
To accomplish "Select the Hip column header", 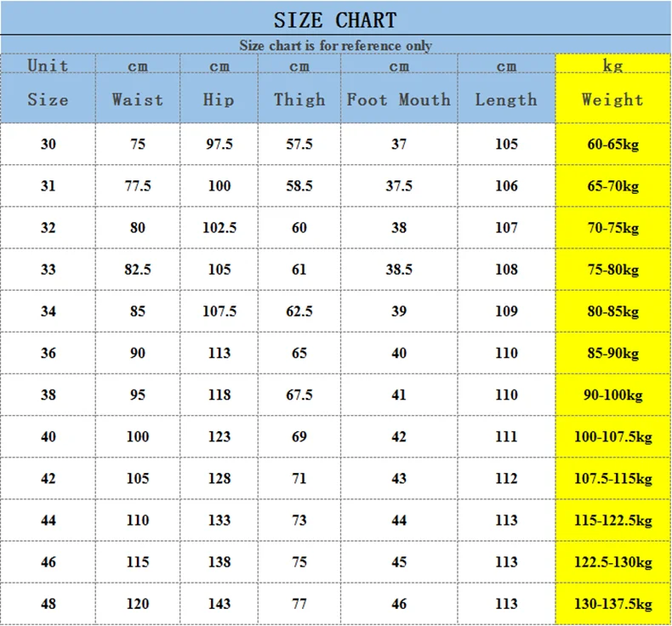I will (x=219, y=100).
